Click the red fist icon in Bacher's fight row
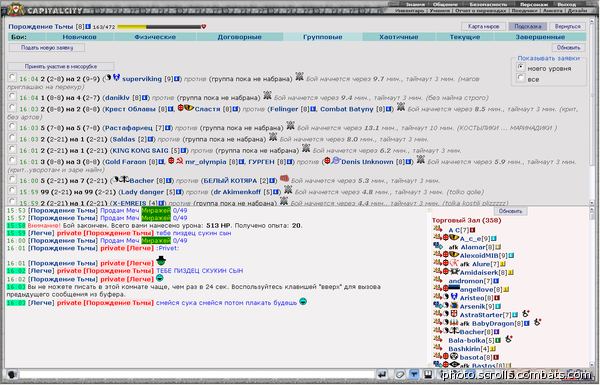The height and width of the screenshot is (385, 600). pos(284,178)
